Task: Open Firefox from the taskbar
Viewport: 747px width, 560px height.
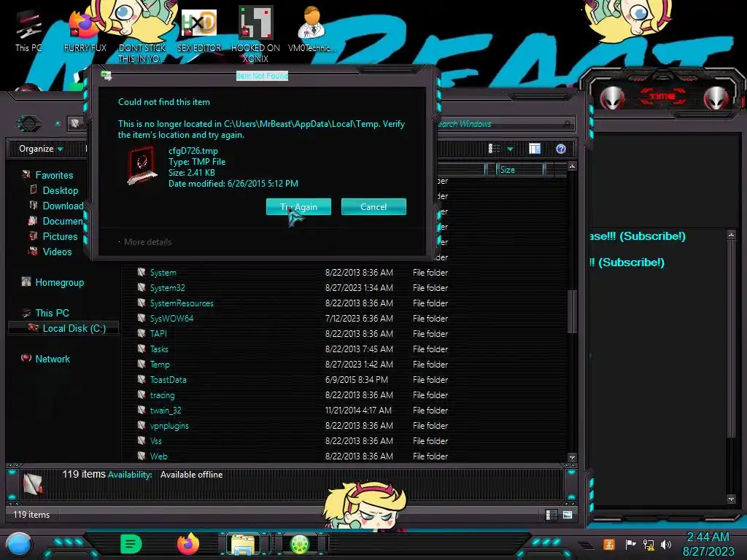Action: pos(188,544)
